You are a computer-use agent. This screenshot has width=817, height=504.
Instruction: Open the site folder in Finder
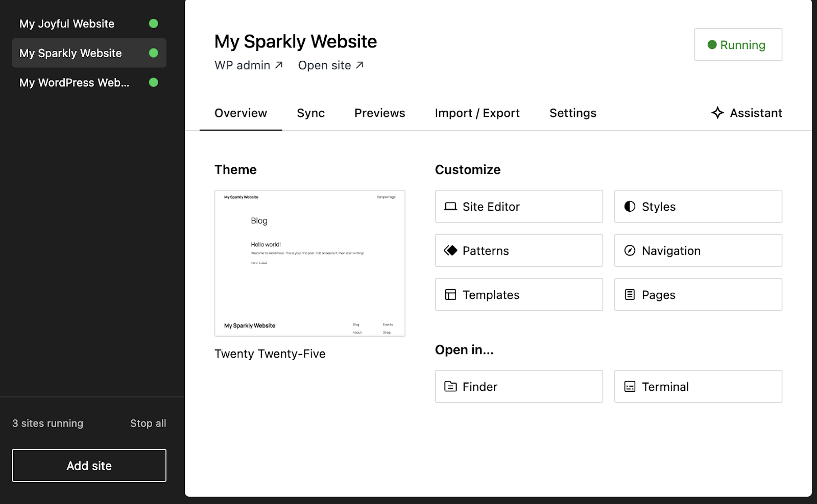pos(518,386)
